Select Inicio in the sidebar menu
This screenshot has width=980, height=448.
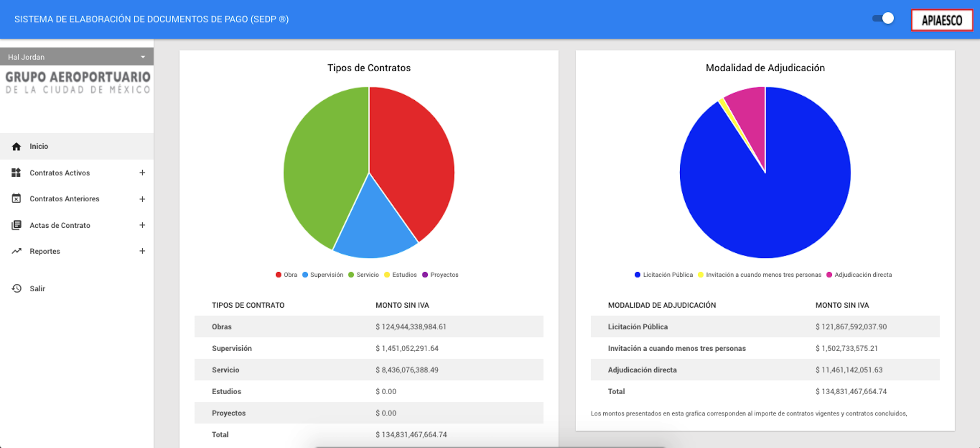click(39, 147)
